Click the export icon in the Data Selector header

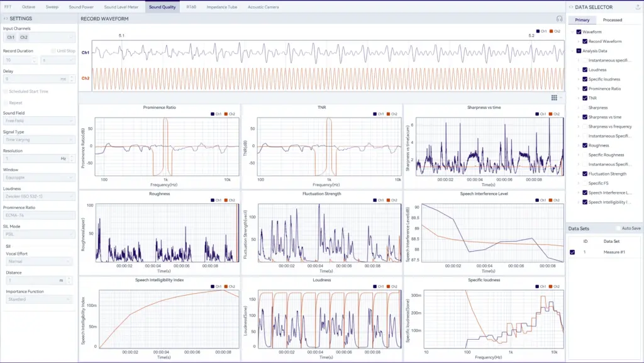pos(637,7)
